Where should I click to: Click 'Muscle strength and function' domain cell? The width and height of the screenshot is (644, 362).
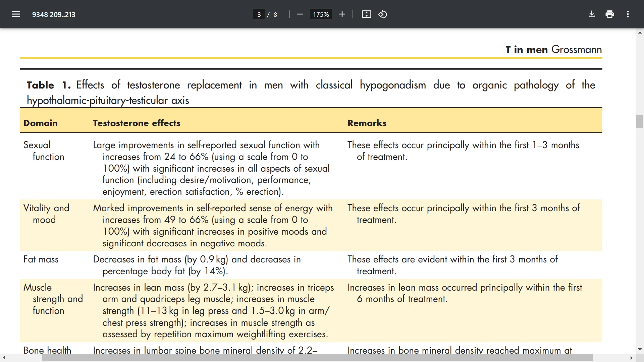click(53, 299)
